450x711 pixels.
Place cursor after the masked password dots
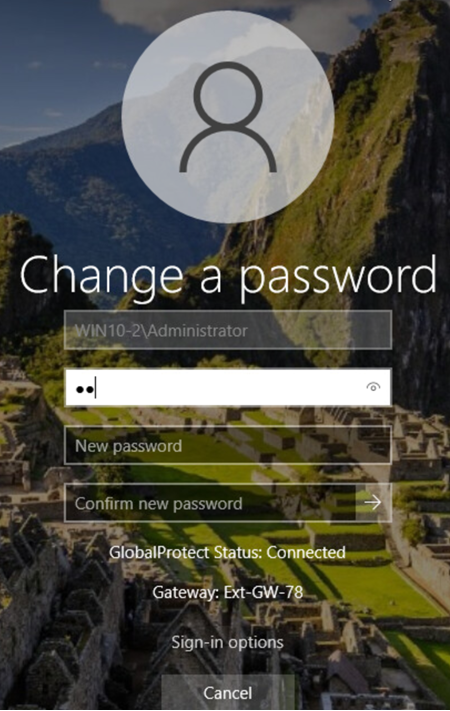coord(96,389)
